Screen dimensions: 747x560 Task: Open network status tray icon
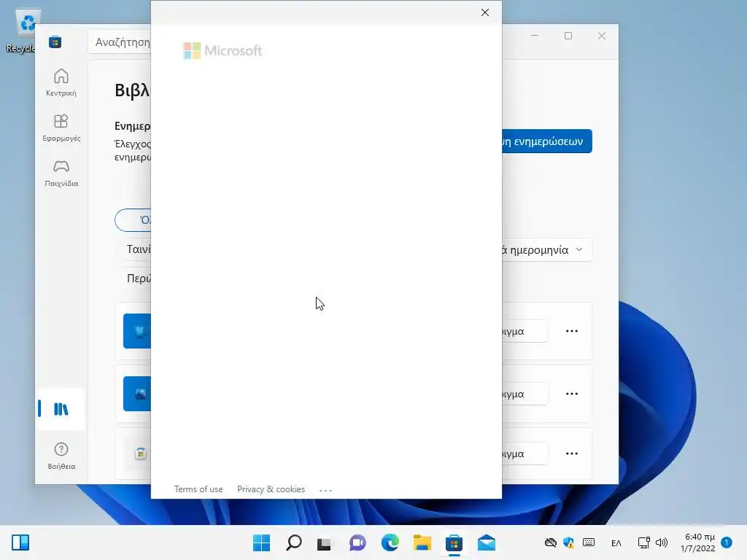(643, 542)
